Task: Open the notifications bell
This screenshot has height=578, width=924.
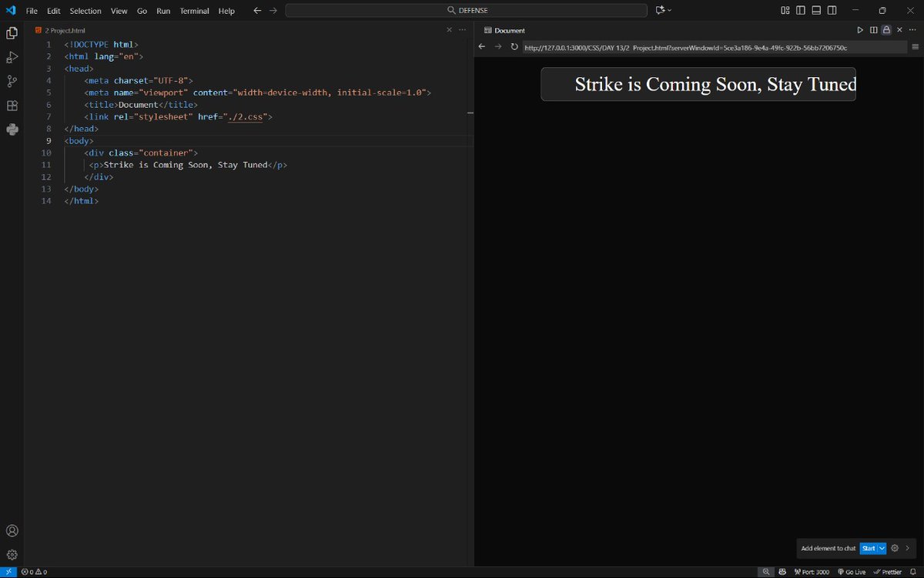Action: click(913, 572)
